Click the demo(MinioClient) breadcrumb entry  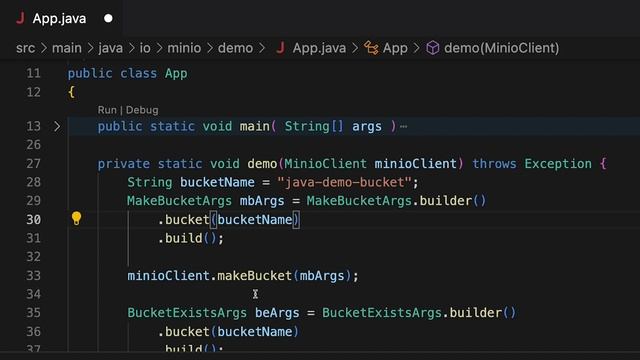tap(502, 48)
